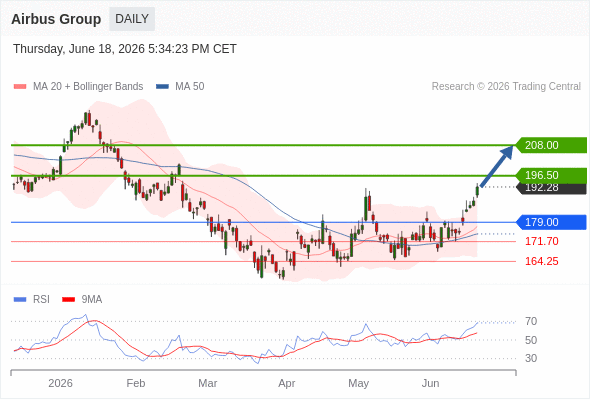Viewport: 590px width, 400px height.
Task: Click the 'MA 20 + Bollinger Bands' legend label
Action: [x=88, y=87]
